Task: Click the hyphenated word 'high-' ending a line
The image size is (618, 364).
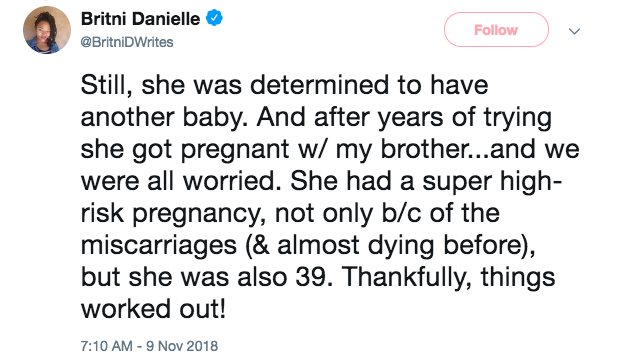Action: point(531,181)
